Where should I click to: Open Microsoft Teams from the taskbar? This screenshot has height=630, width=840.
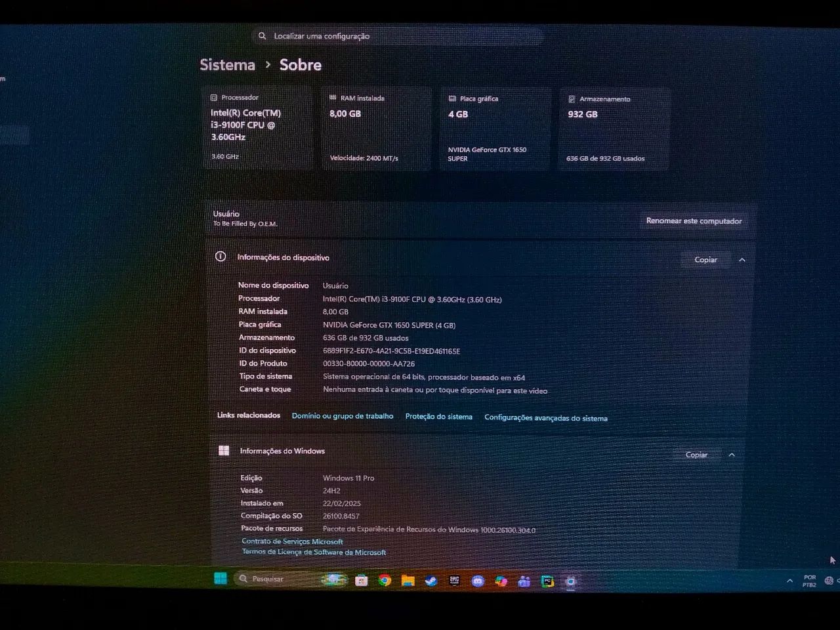524,581
